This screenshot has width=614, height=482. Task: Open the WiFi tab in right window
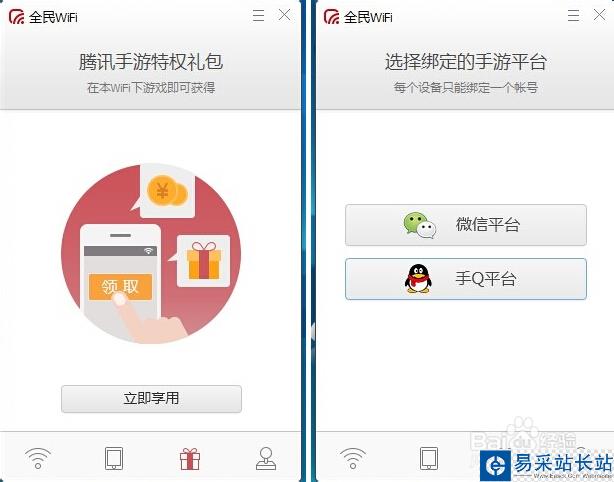[353, 459]
